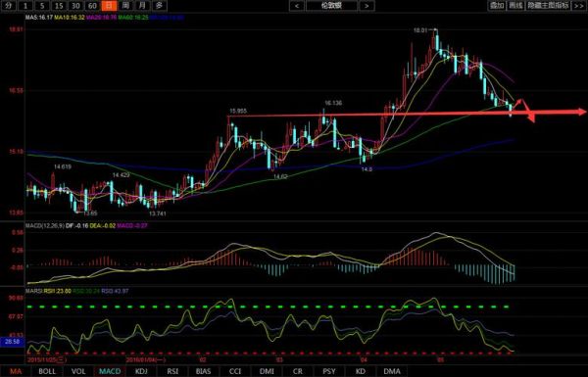The width and height of the screenshot is (588, 377).
Task: Go to previous symbol with left arrow
Action: (x=297, y=6)
